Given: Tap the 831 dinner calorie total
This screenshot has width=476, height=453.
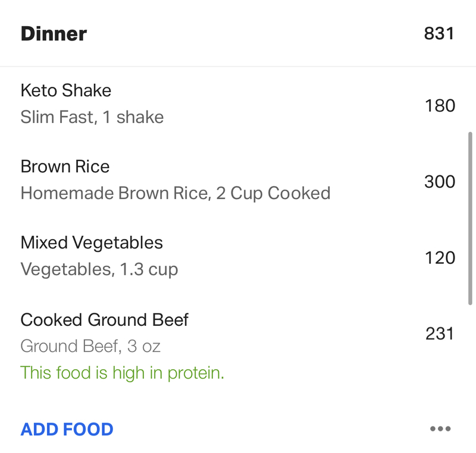Looking at the screenshot, I should click(439, 33).
